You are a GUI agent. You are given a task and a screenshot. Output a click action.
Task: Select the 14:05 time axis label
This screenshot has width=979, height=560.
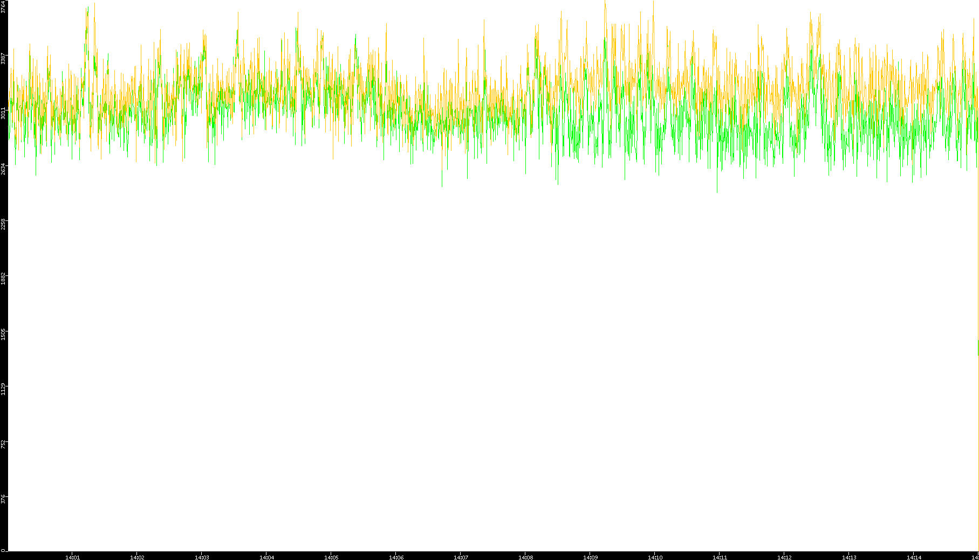[x=331, y=557]
